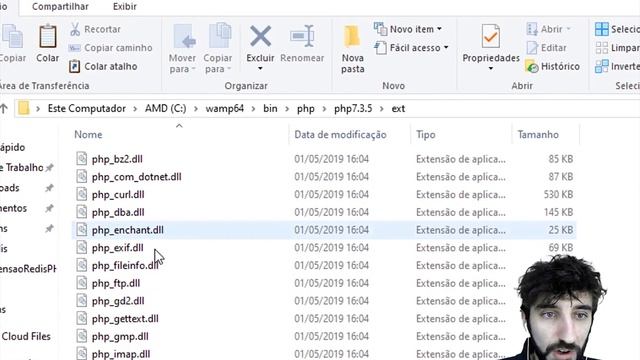Select the php_imap.dll file
The width and height of the screenshot is (640, 360).
tap(121, 354)
